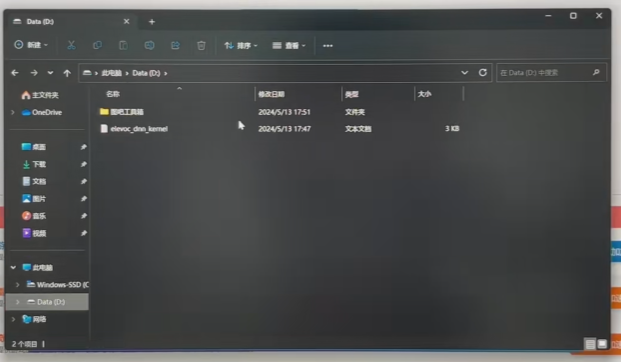Unpin the Desktop quick access pin
Viewport: 621px width, 362px height.
pos(84,147)
